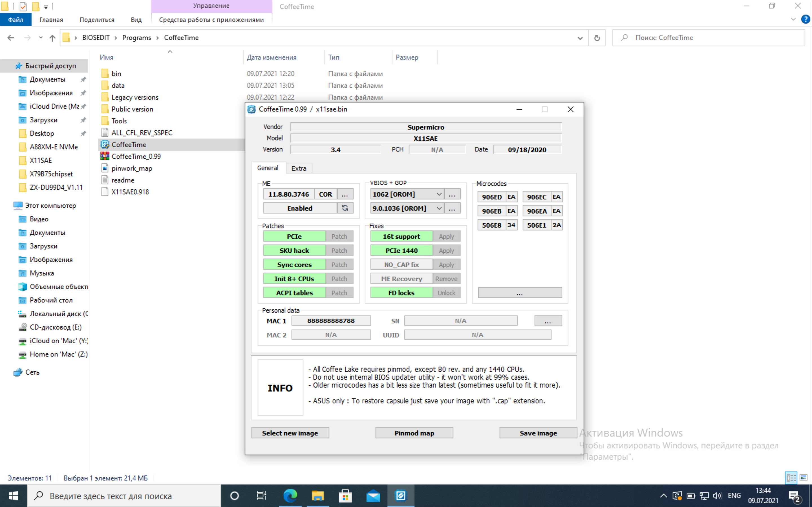This screenshot has width=812, height=507.
Task: Expand the 9.0.1036 [OROM] GOP dropdown
Action: pyautogui.click(x=438, y=208)
